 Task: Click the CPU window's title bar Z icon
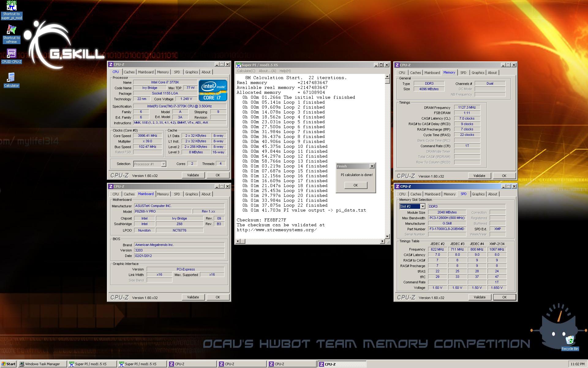(x=111, y=64)
